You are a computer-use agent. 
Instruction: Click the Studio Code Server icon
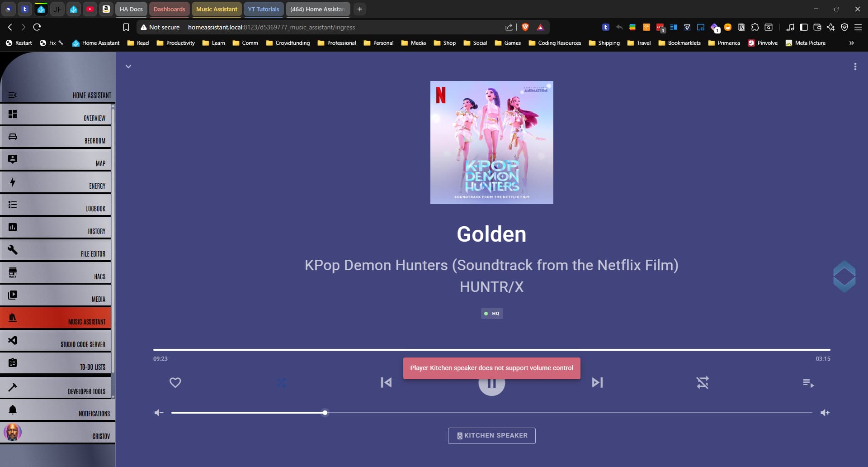pos(13,340)
